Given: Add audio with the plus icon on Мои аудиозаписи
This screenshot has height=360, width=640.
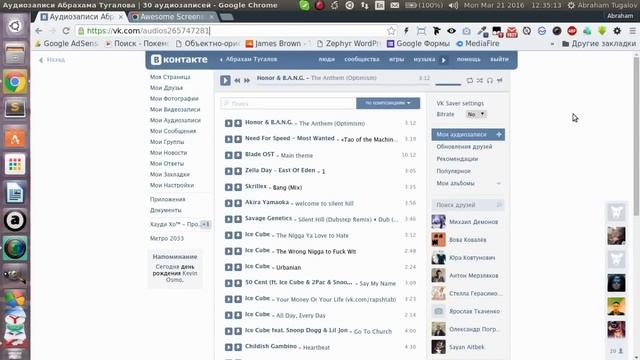Looking at the screenshot, I should pyautogui.click(x=499, y=134).
